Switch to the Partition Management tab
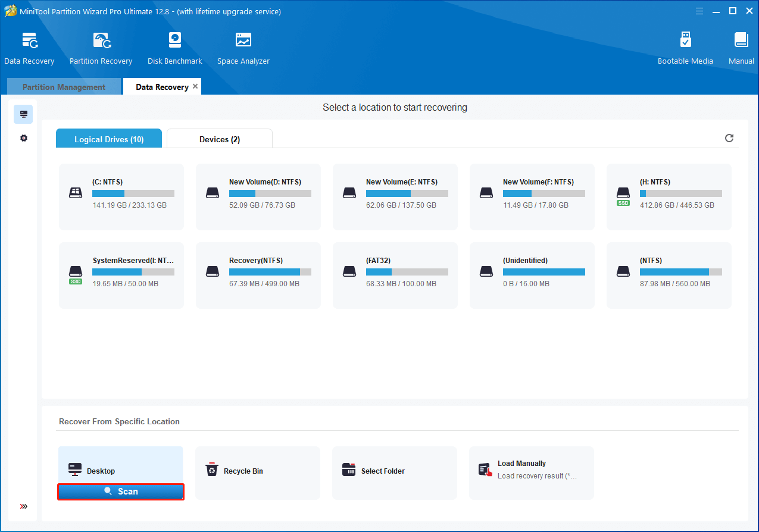 (x=64, y=87)
